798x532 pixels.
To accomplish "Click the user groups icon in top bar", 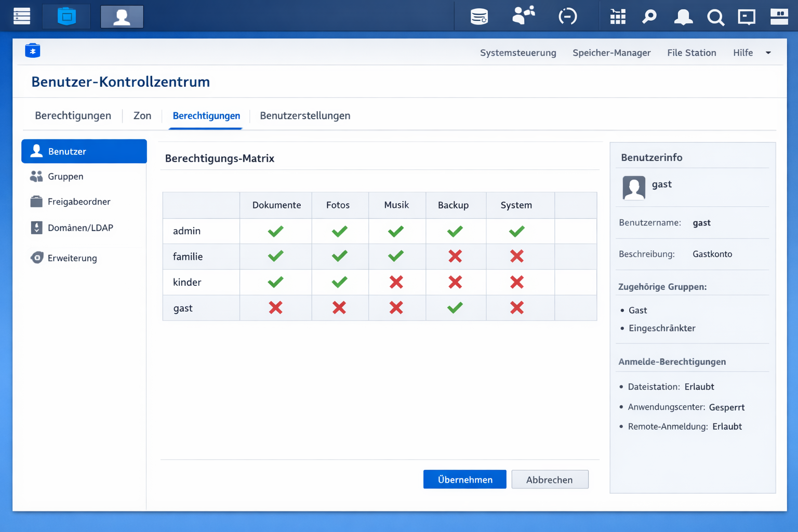I will coord(524,16).
